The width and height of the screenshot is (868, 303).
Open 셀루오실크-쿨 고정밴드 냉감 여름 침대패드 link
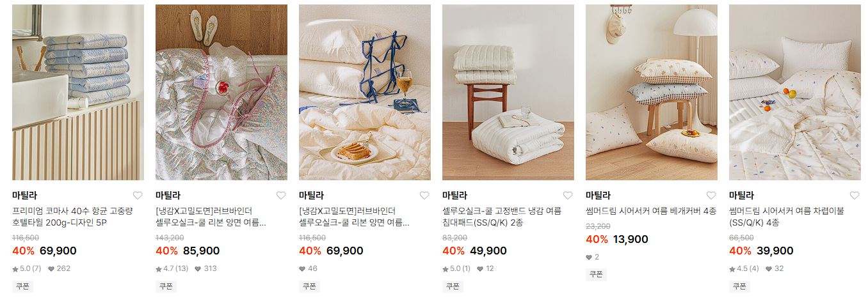(x=502, y=217)
